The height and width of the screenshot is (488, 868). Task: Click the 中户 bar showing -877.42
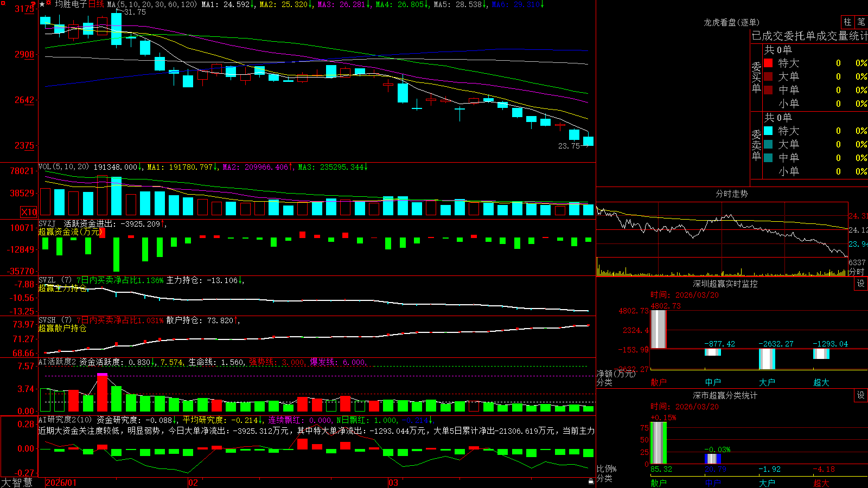point(713,352)
